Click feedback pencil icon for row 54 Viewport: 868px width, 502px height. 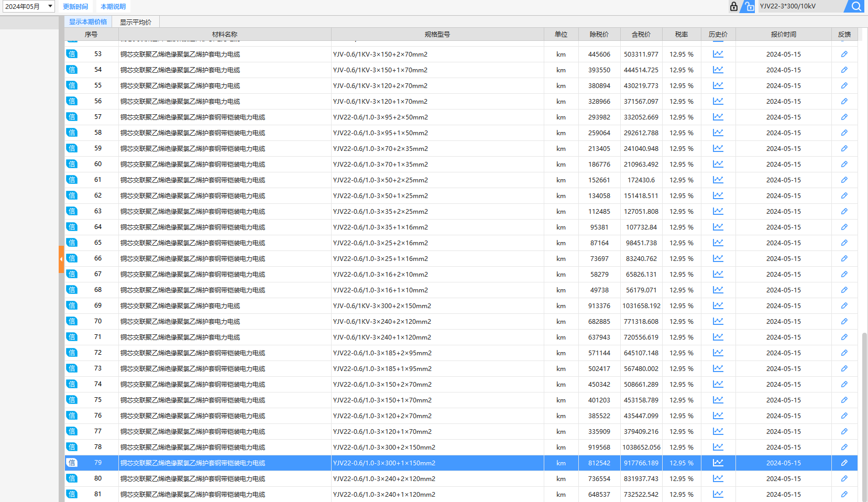pyautogui.click(x=844, y=70)
